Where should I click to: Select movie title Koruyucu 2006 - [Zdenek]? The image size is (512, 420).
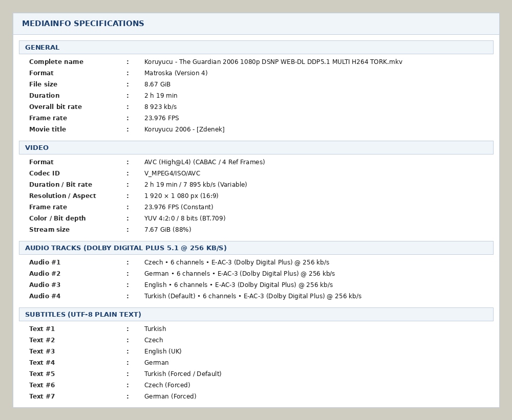[x=184, y=129]
